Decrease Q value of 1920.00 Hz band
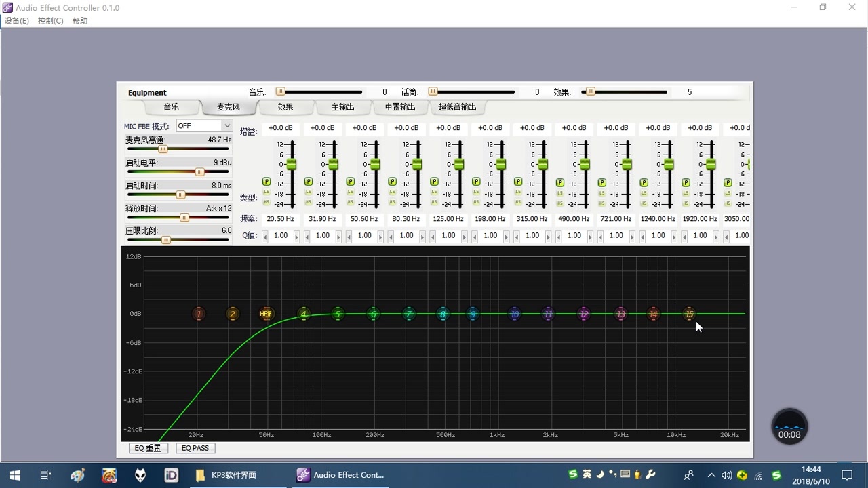Screen dimensions: 868x488 click(684, 236)
